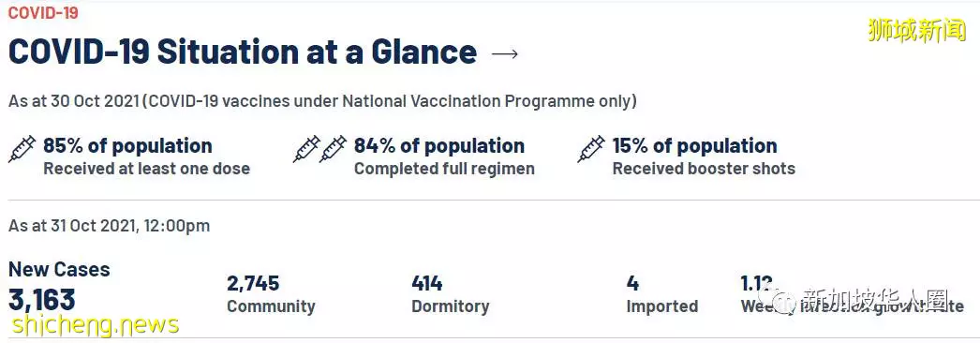Click the shicheng.news watermark text

click(96, 325)
